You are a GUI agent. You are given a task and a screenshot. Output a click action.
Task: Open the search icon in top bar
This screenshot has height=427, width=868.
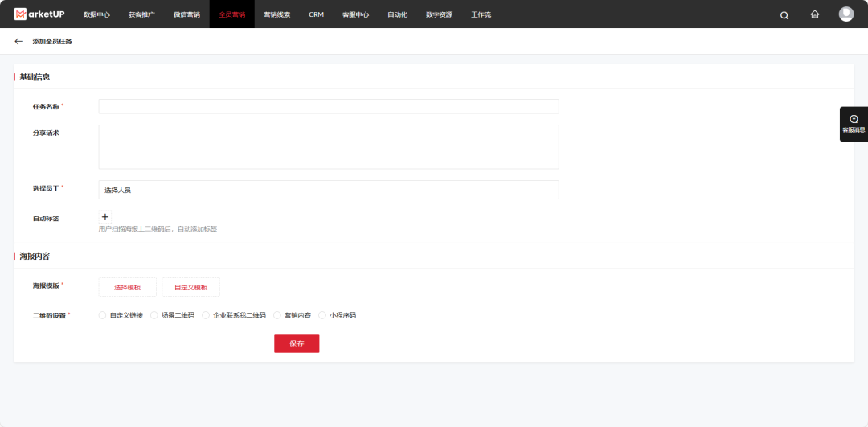pos(784,15)
